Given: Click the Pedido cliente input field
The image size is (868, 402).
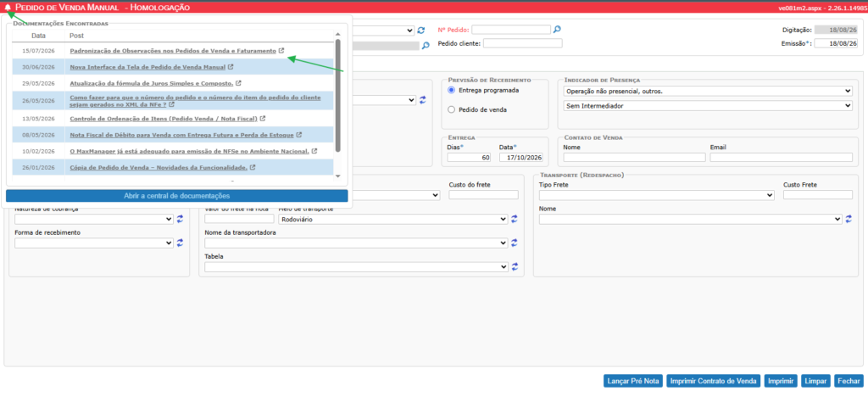Looking at the screenshot, I should point(522,43).
